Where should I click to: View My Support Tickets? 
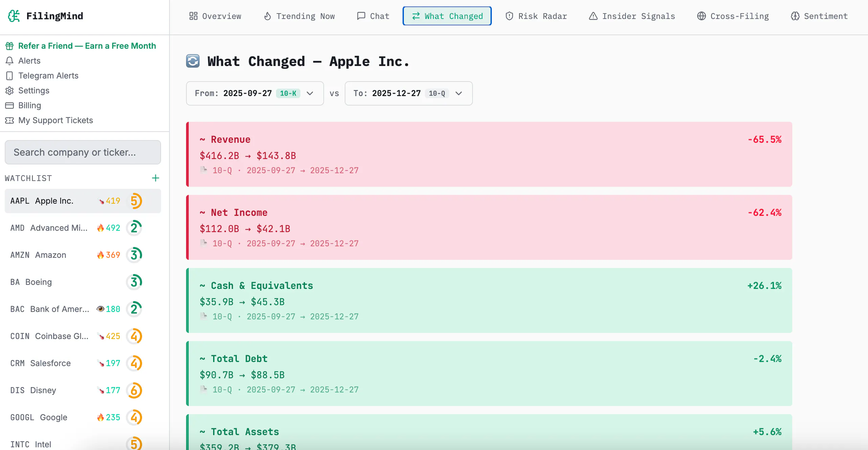point(49,120)
